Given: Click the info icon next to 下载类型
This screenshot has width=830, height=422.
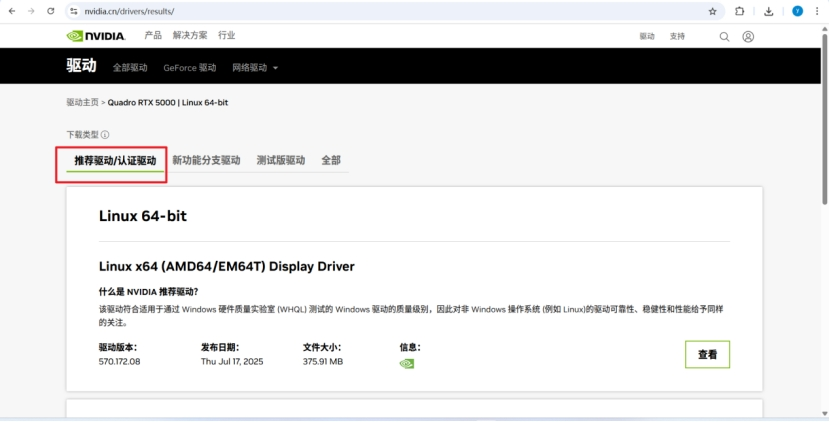Looking at the screenshot, I should point(105,134).
